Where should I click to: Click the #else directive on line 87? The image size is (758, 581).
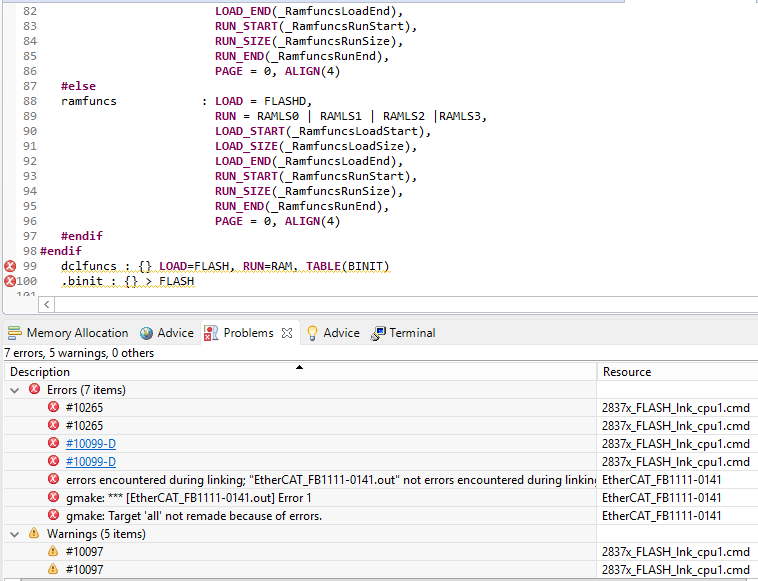[x=78, y=86]
